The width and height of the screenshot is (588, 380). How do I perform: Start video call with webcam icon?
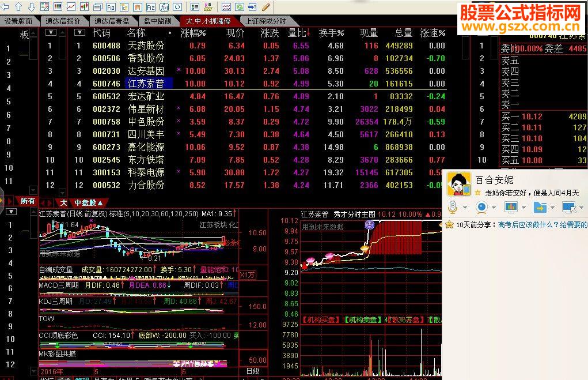coord(481,207)
